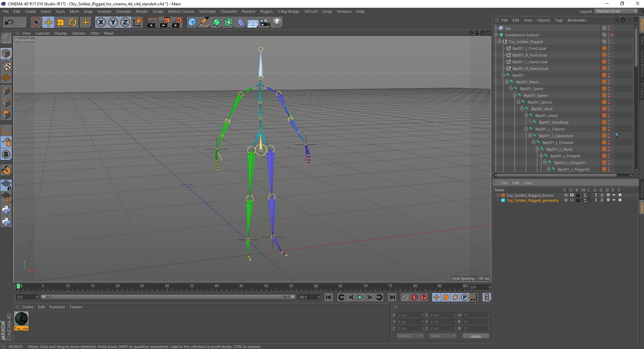Screen dimensions: 644x349
Task: Click the Undo arrow icon
Action: (x=9, y=23)
